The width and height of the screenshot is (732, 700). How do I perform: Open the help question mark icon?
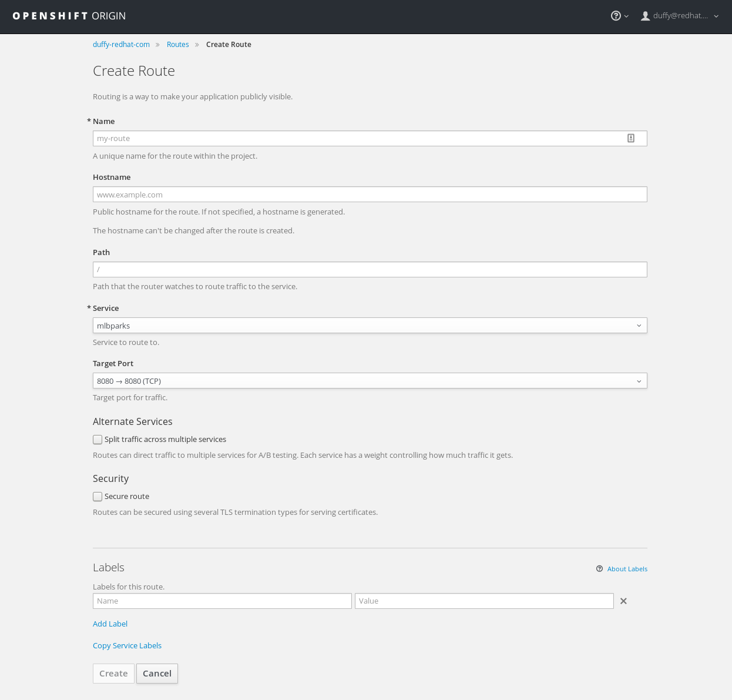coord(615,15)
